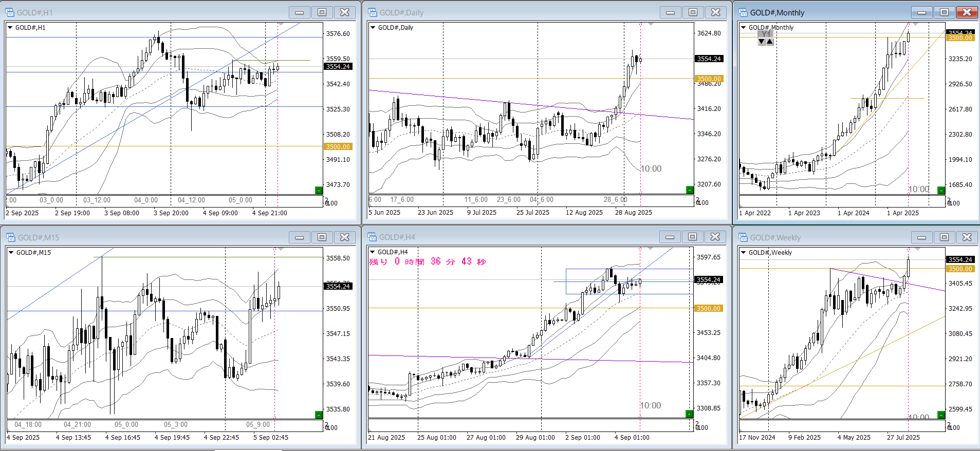The image size is (980, 451).
Task: Activate the GOLD#,Daily window title bar
Action: [514, 12]
